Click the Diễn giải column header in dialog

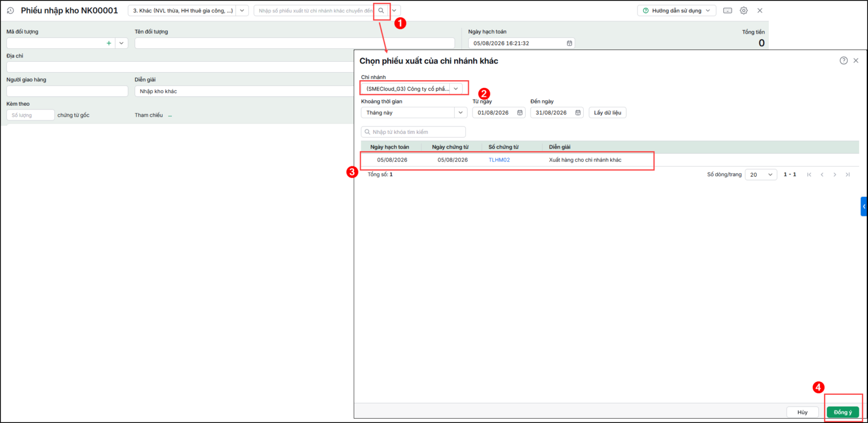click(559, 147)
